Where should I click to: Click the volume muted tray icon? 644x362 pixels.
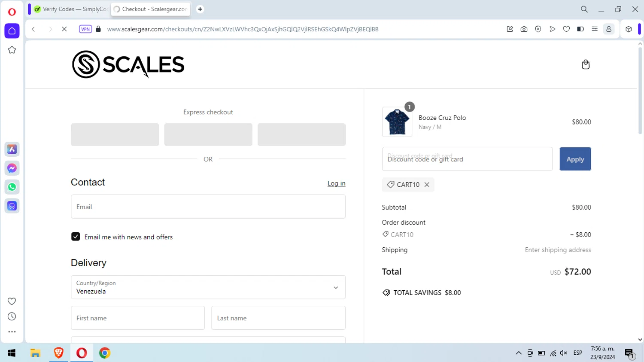pyautogui.click(x=564, y=353)
